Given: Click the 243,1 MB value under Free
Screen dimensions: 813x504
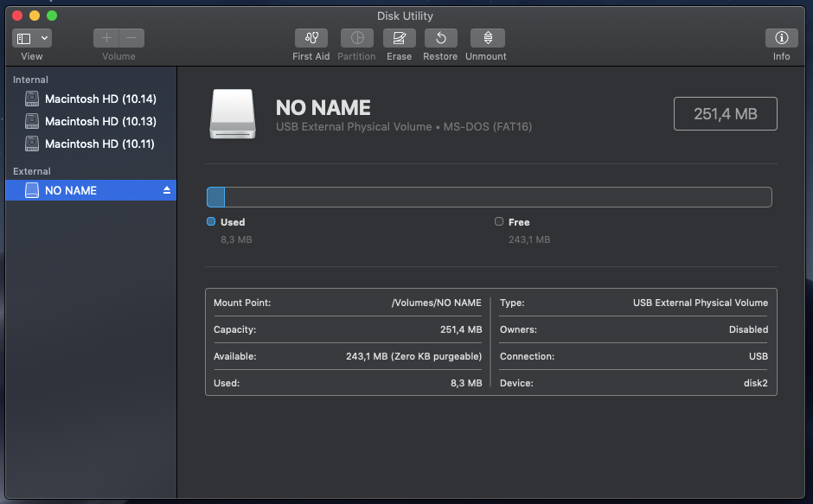Looking at the screenshot, I should click(529, 239).
